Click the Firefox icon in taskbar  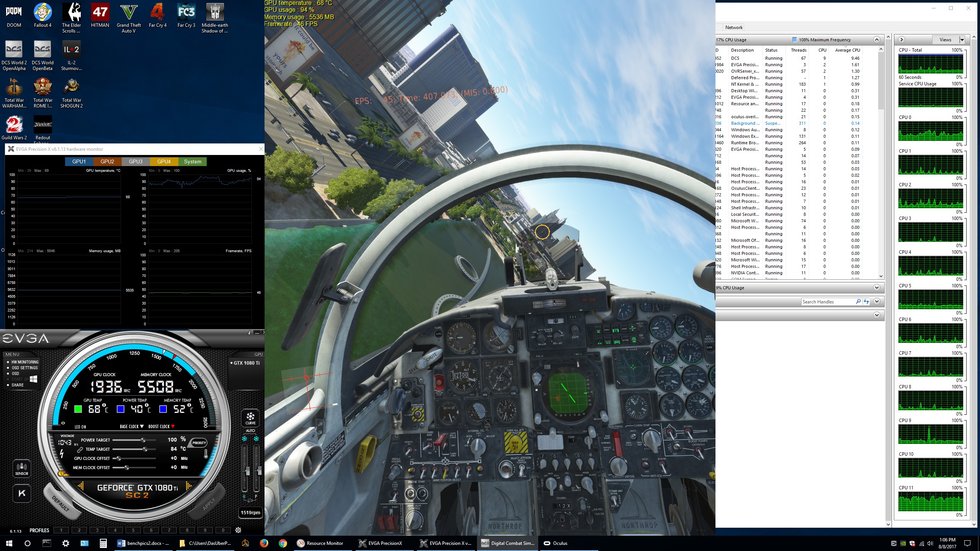coord(264,543)
